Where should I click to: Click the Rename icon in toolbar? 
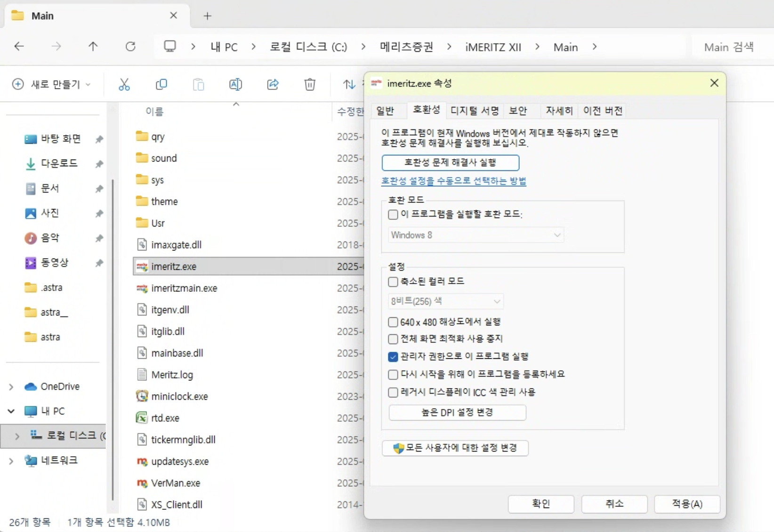click(235, 84)
